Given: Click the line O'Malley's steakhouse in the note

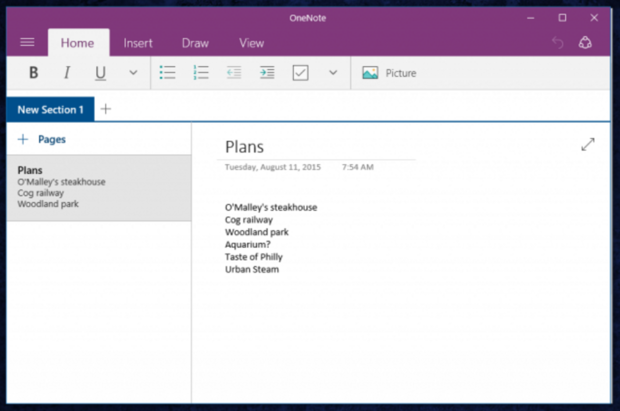Looking at the screenshot, I should 271,207.
